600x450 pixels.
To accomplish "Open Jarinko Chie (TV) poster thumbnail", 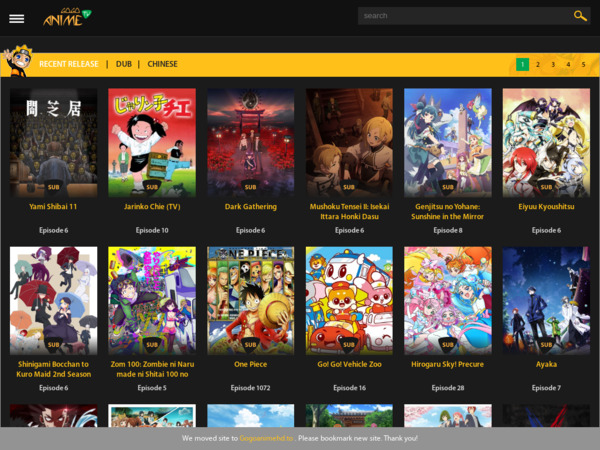I will (x=152, y=143).
